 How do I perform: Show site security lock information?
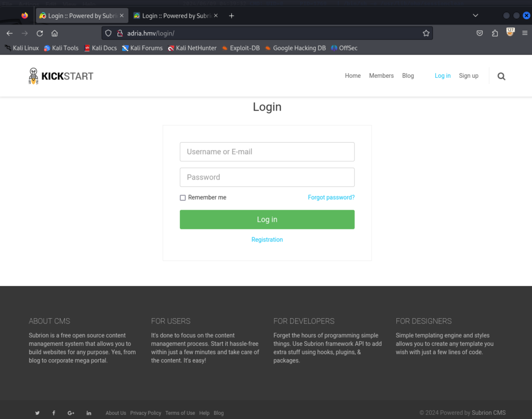[120, 33]
